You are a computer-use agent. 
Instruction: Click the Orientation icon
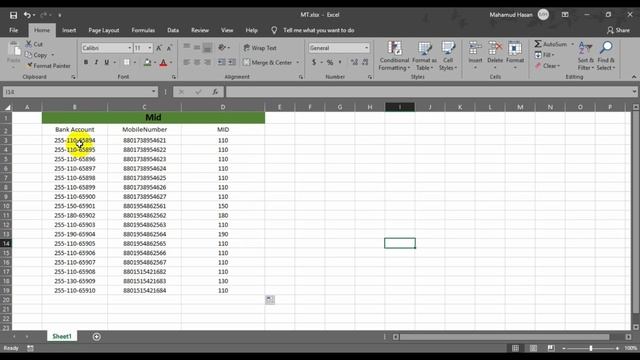[222, 48]
